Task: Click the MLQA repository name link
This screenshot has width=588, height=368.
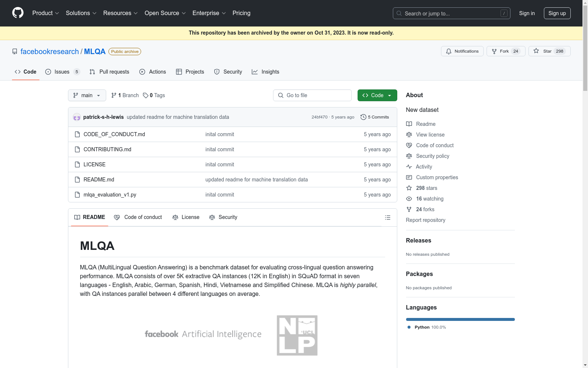Action: (x=95, y=52)
